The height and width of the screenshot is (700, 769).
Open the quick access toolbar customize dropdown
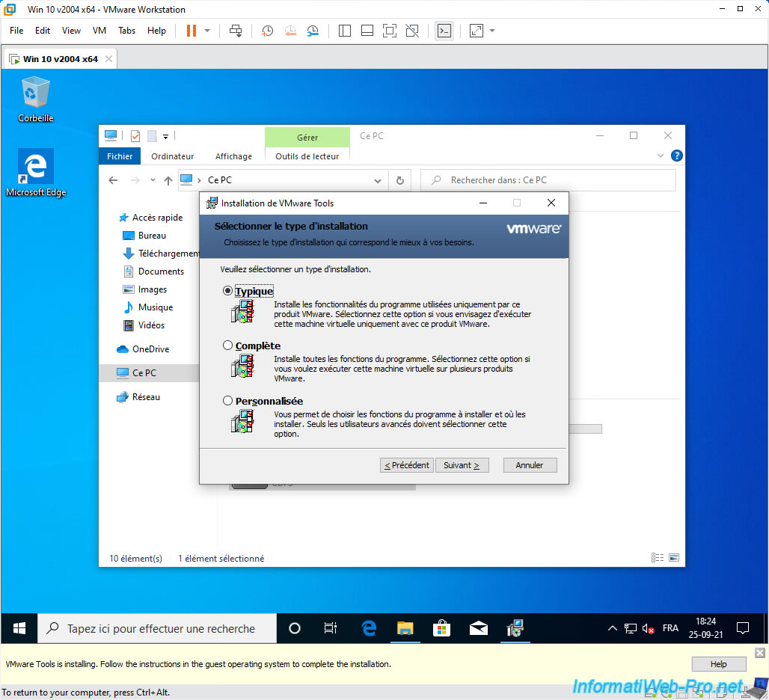coord(166,136)
